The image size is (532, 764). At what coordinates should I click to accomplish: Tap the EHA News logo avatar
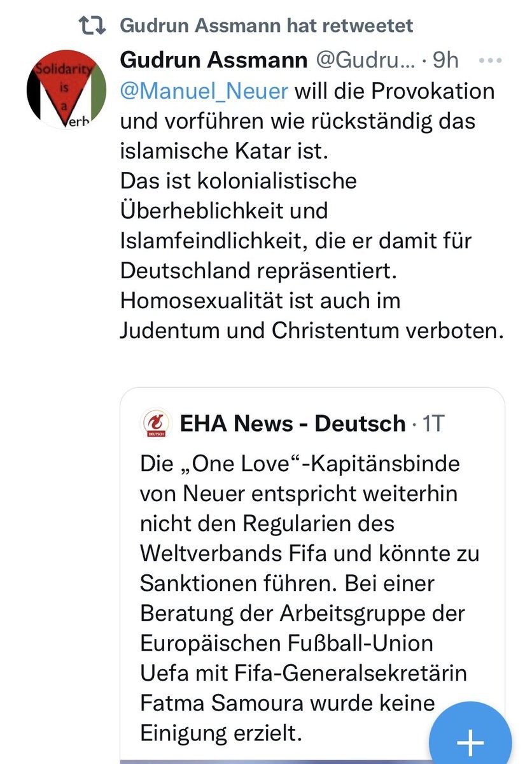click(155, 423)
